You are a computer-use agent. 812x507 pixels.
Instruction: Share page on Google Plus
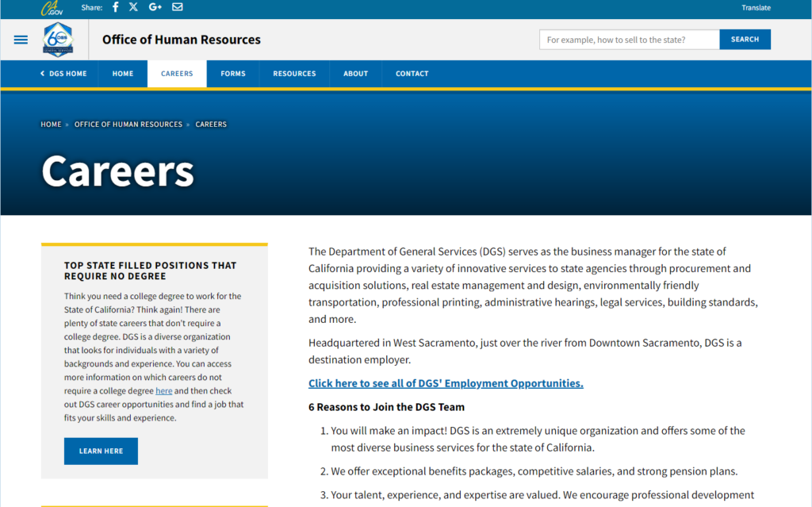(x=155, y=6)
